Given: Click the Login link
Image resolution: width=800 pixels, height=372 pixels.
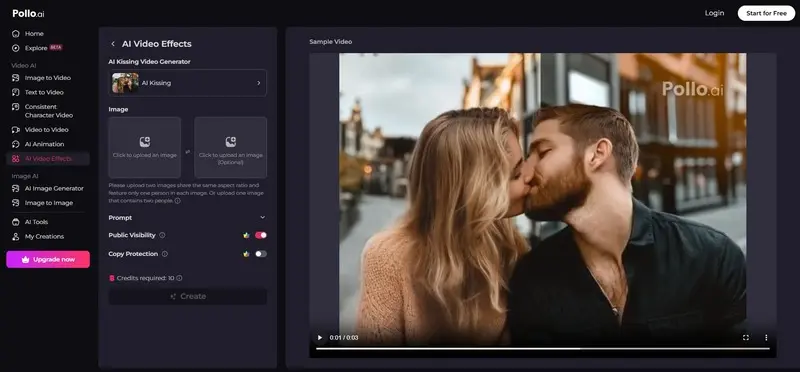Looking at the screenshot, I should pos(714,13).
